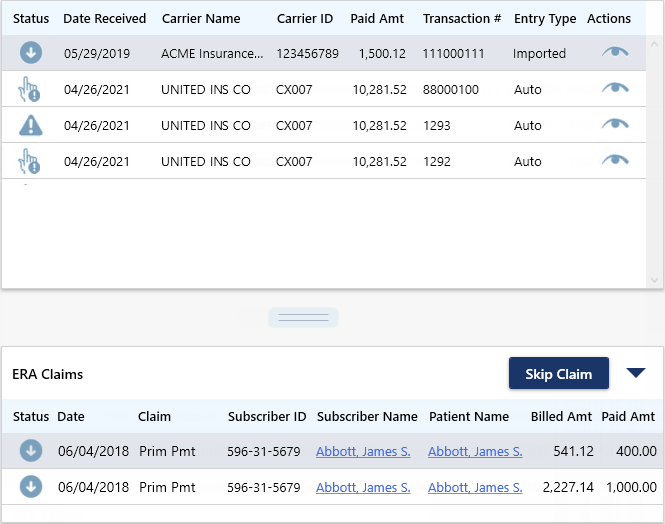Expand the dropdown arrow beside Skip Claim

click(x=636, y=373)
